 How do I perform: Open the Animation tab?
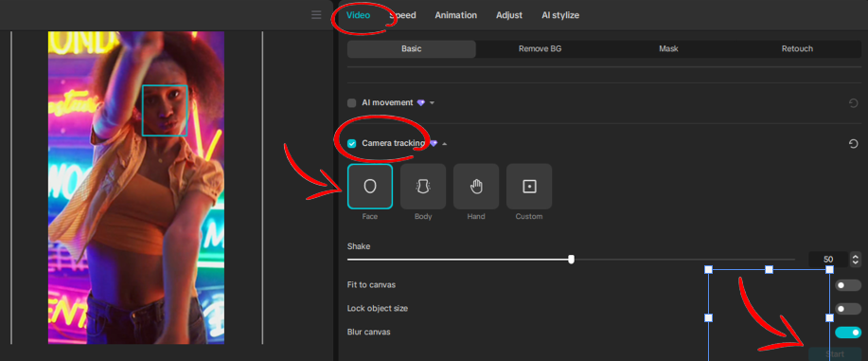pos(455,15)
